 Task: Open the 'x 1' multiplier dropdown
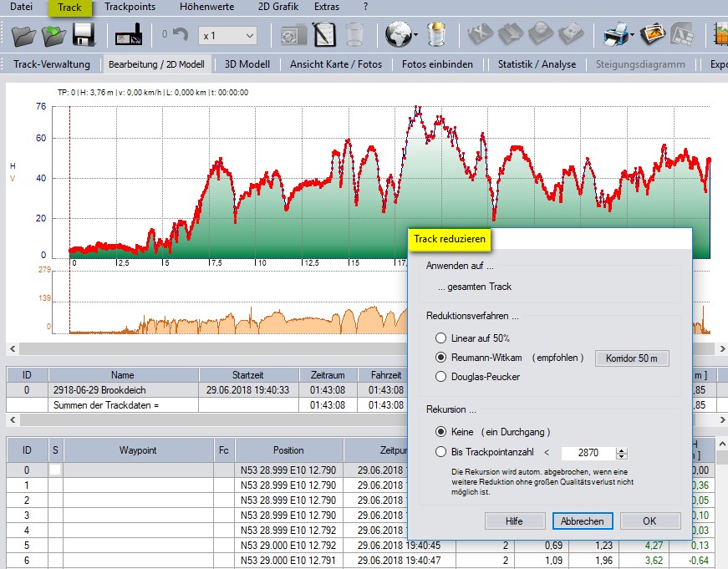(227, 36)
